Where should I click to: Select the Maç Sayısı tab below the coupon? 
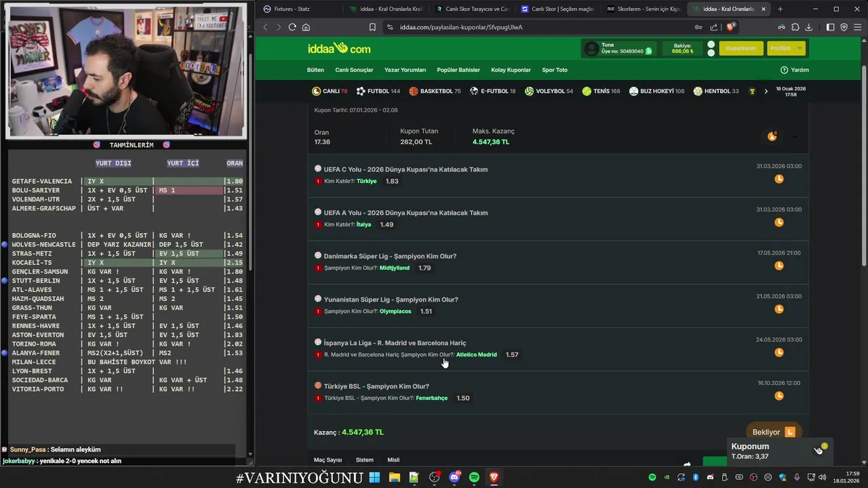pyautogui.click(x=328, y=460)
